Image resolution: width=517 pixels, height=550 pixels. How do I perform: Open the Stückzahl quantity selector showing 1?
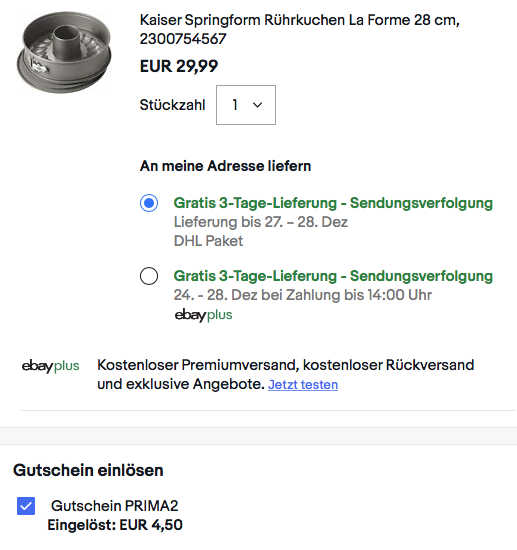pyautogui.click(x=246, y=105)
